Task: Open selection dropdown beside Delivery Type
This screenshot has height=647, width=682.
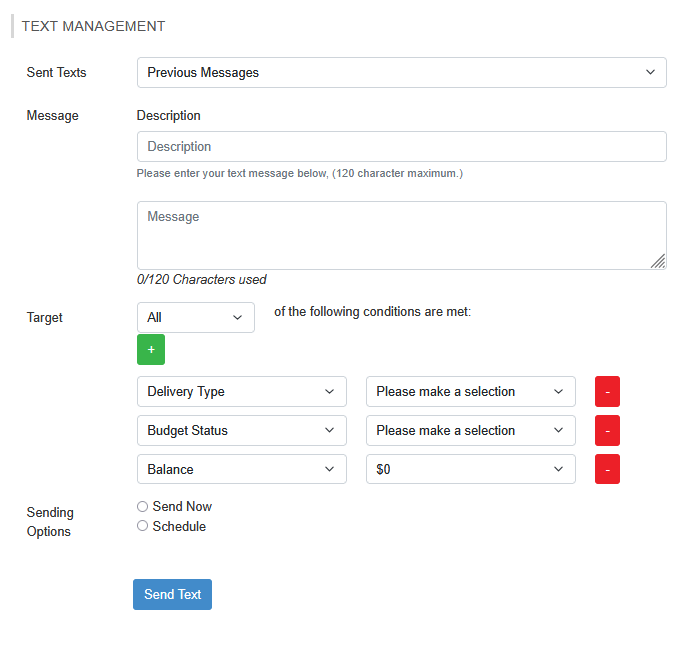Action: [x=471, y=391]
